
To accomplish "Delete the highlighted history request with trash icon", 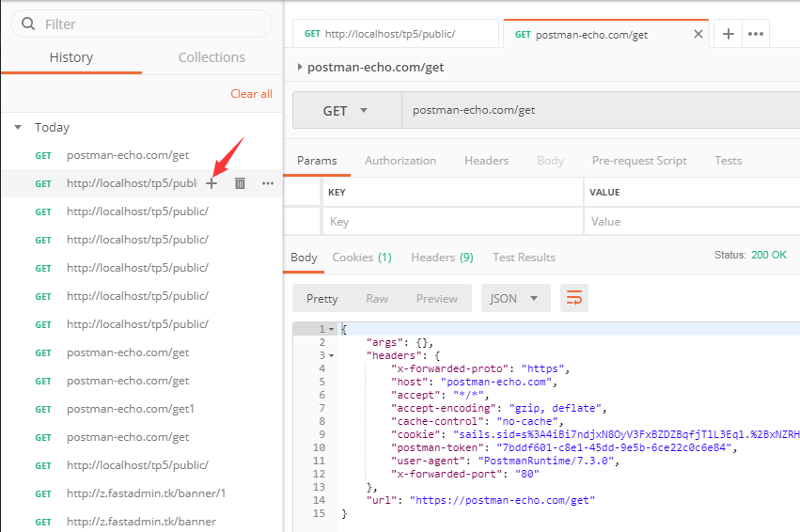I will point(240,183).
